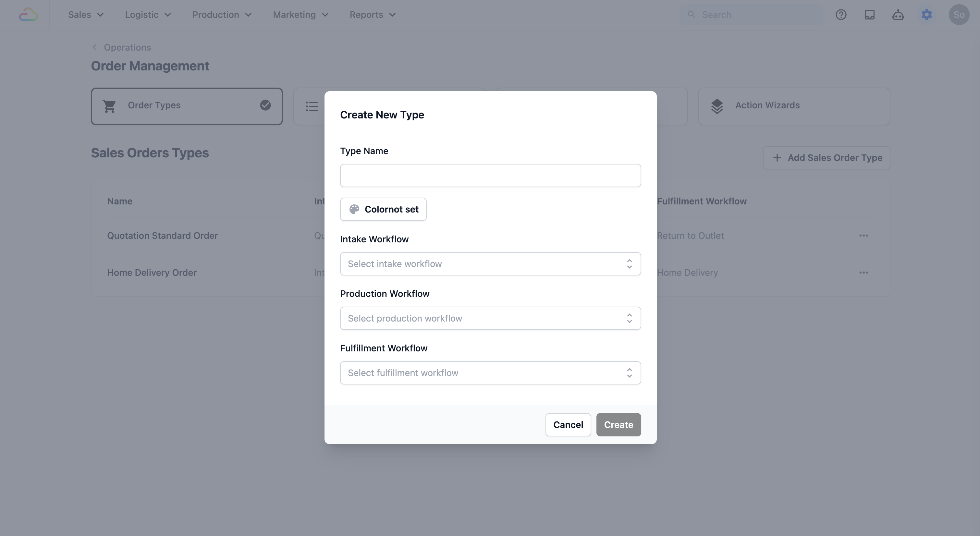980x536 pixels.
Task: Select the Order Types card
Action: pyautogui.click(x=186, y=106)
